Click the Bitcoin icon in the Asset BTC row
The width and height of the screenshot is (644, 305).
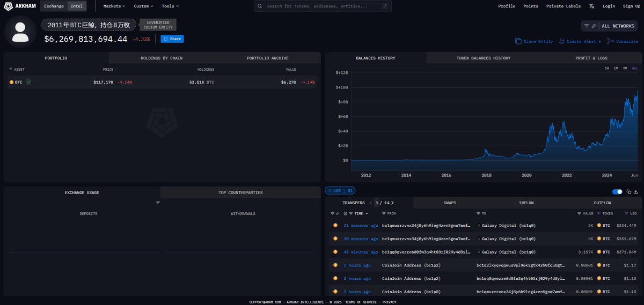tap(11, 82)
